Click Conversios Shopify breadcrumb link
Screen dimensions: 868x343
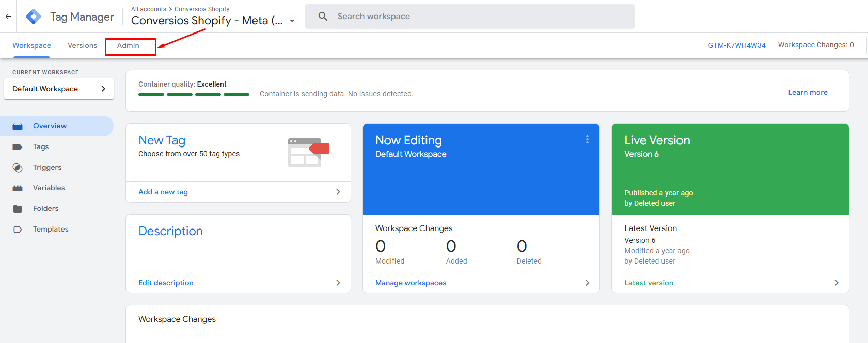coord(202,9)
